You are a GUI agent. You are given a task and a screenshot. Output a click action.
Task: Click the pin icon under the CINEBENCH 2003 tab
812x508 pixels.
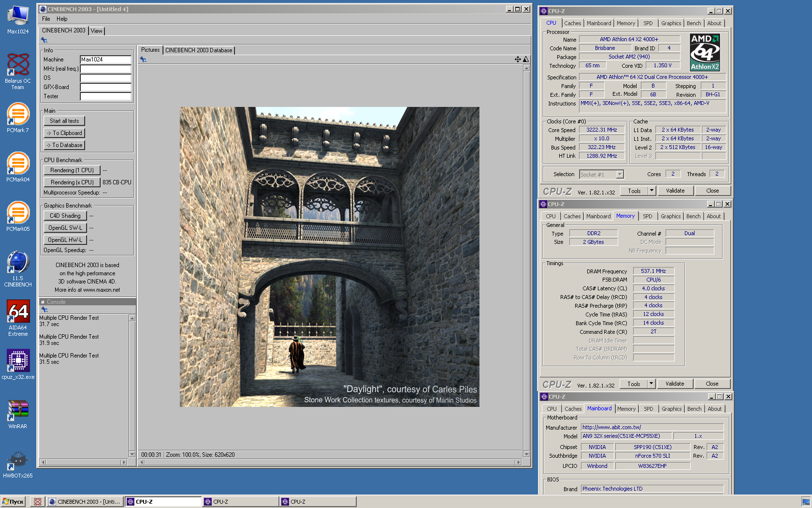tap(44, 40)
